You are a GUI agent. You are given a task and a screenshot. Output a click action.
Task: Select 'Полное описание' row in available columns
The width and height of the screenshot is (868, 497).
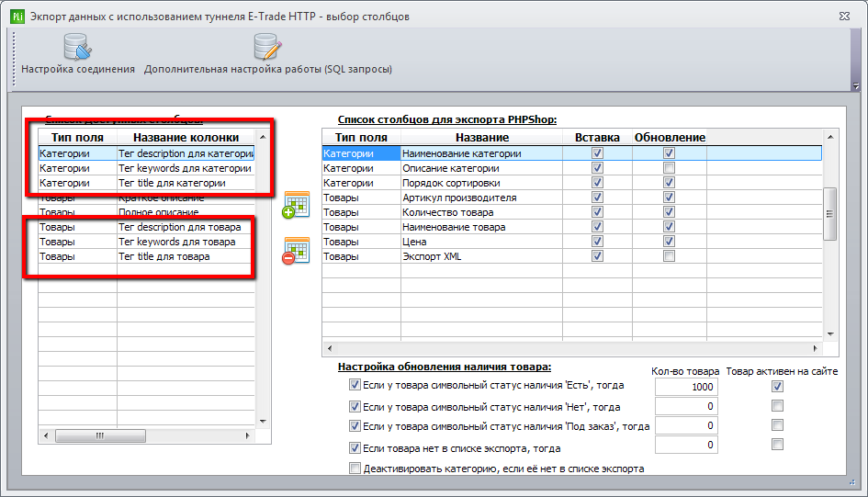pyautogui.click(x=146, y=212)
